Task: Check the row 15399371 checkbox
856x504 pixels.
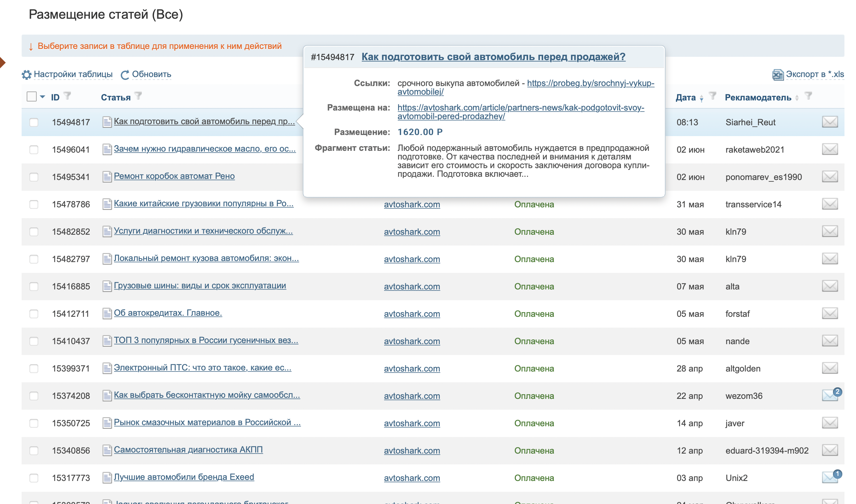Action: click(x=34, y=369)
